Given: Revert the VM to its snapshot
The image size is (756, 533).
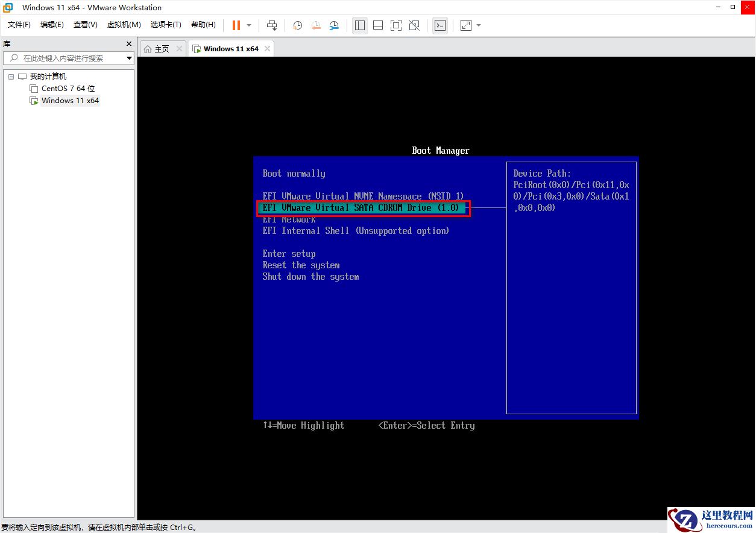Looking at the screenshot, I should (316, 25).
